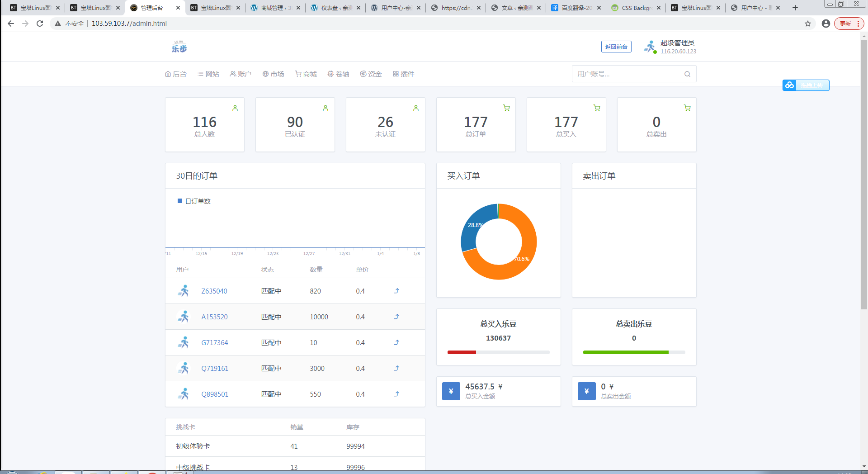Click the yen icon for 总卖出金额
Image resolution: width=868 pixels, height=474 pixels.
pos(586,391)
